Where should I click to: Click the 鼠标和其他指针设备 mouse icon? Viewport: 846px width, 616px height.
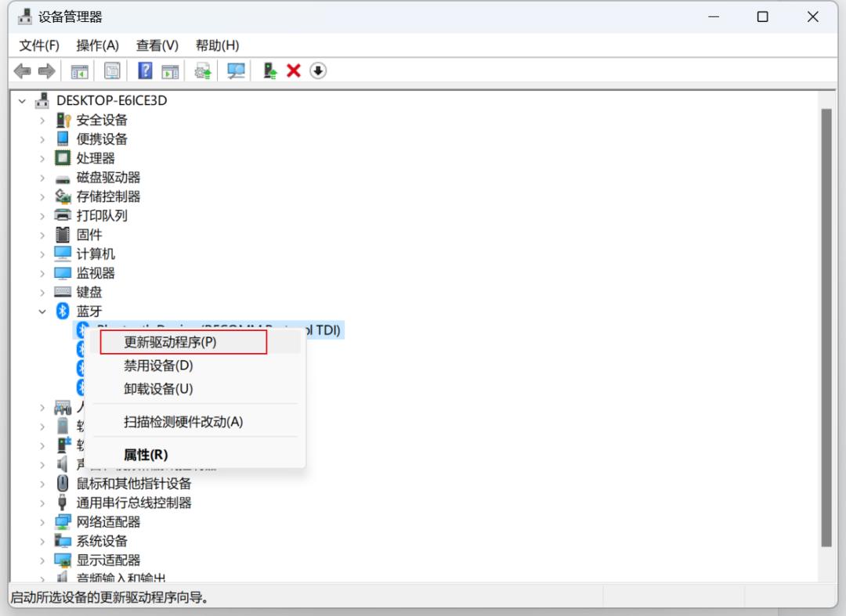tap(63, 483)
